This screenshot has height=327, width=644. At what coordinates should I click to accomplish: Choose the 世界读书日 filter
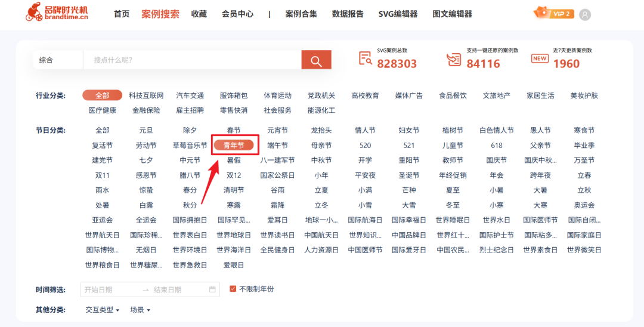pyautogui.click(x=278, y=235)
